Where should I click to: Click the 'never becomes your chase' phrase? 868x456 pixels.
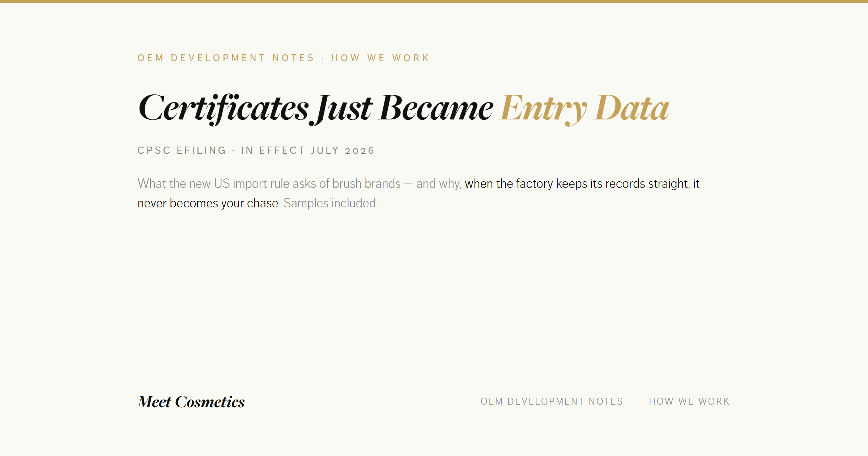208,203
